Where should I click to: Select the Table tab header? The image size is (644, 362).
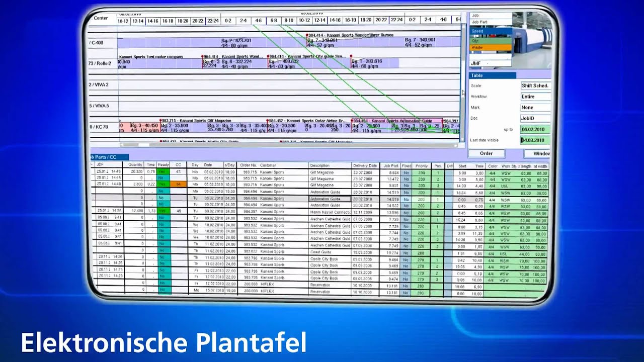[x=493, y=75]
